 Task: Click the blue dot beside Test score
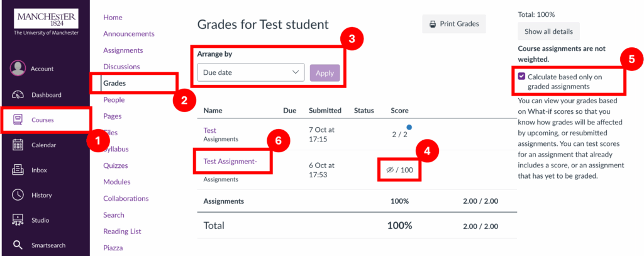coord(409,127)
